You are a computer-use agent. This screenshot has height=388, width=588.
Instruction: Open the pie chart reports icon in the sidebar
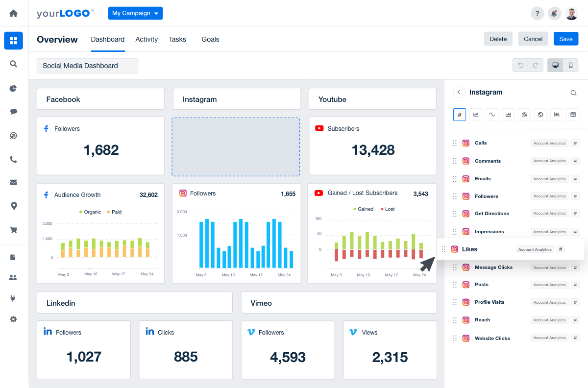coord(13,88)
